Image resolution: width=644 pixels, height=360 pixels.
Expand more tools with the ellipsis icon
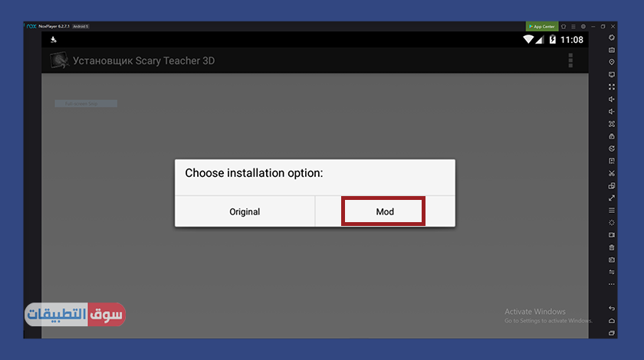tap(612, 284)
